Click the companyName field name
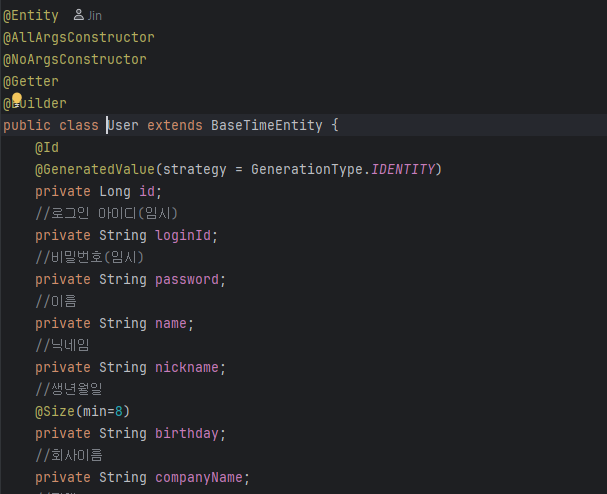Viewport: 607px width, 494px height. [199, 477]
